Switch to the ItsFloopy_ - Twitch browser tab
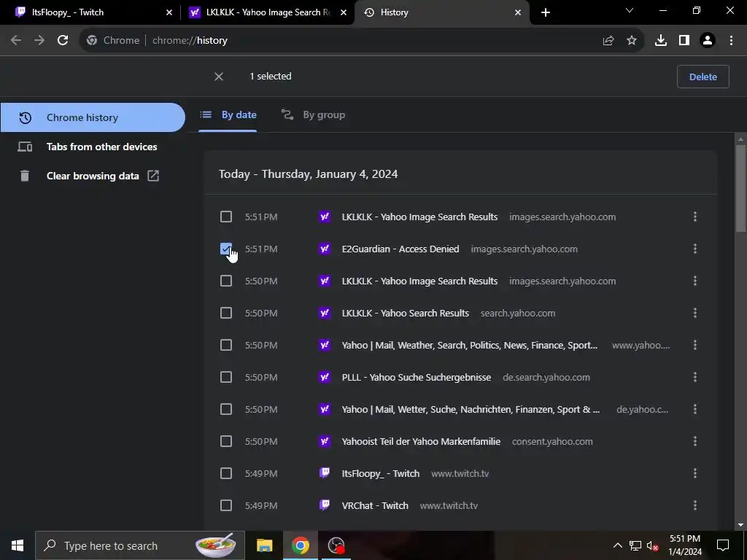Screen dimensions: 747x560 (x=90, y=12)
